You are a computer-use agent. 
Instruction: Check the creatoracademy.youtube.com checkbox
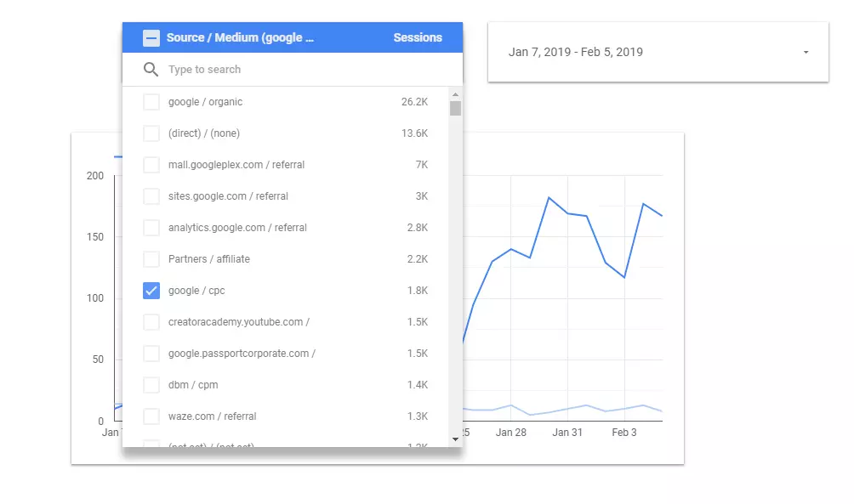click(x=151, y=322)
